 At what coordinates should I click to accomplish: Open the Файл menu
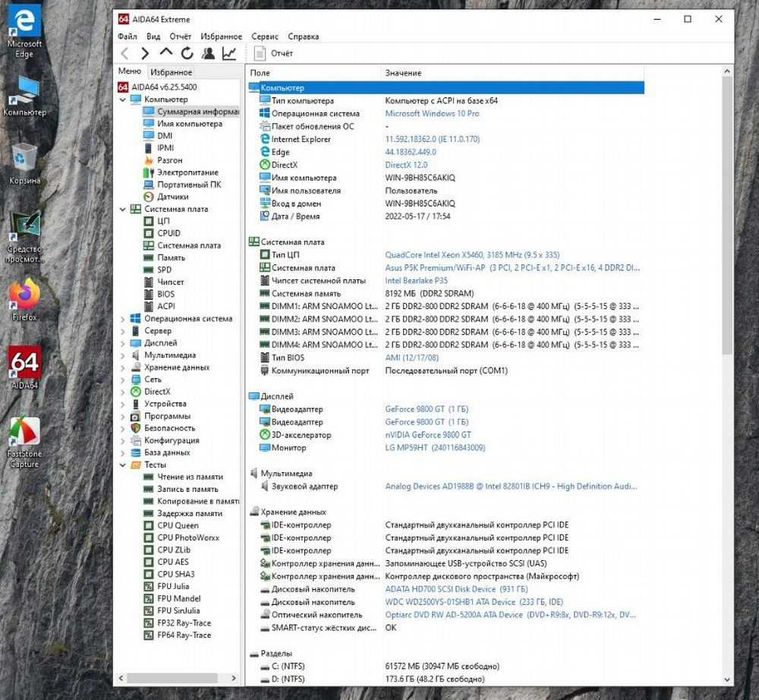(127, 36)
